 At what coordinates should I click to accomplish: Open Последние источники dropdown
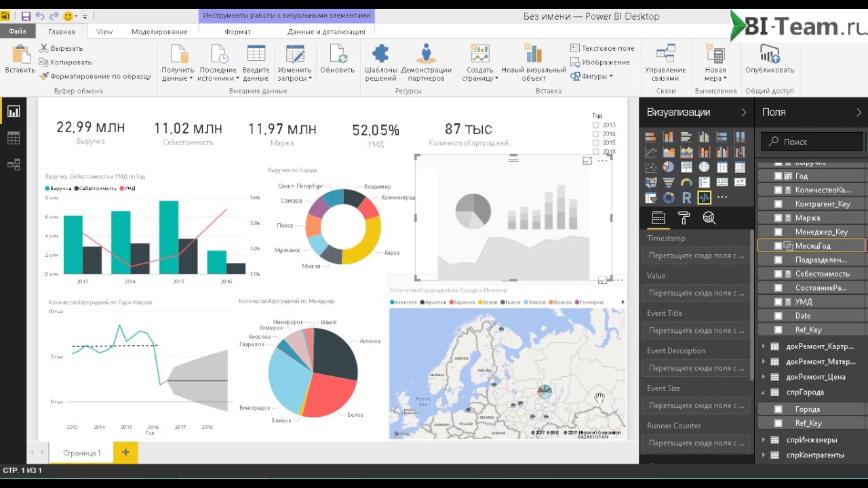coord(218,62)
